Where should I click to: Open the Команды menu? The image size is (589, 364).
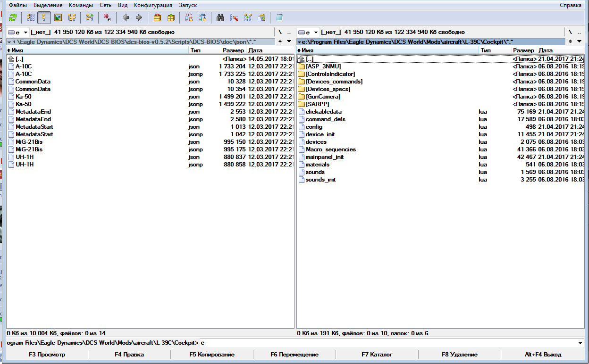(x=81, y=5)
